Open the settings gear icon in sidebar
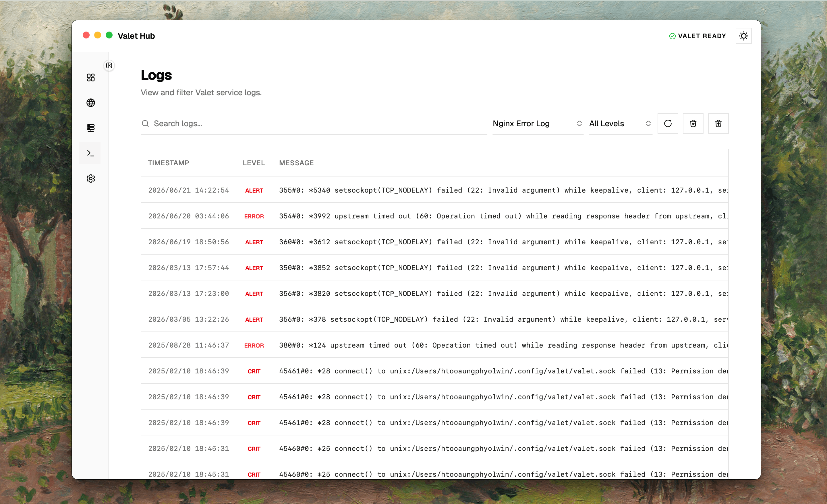This screenshot has width=827, height=504. tap(91, 179)
